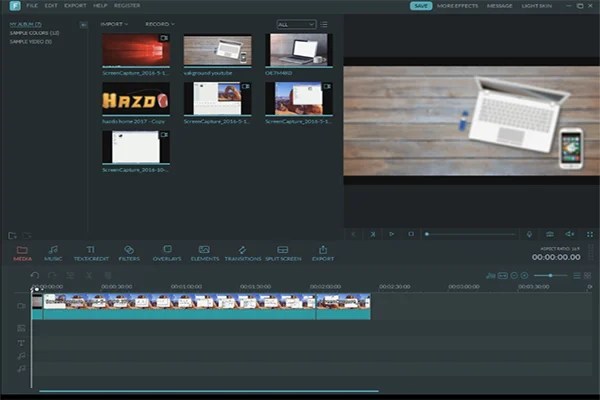Adjust the timeline zoom slider
The image size is (600, 400).
pyautogui.click(x=550, y=276)
